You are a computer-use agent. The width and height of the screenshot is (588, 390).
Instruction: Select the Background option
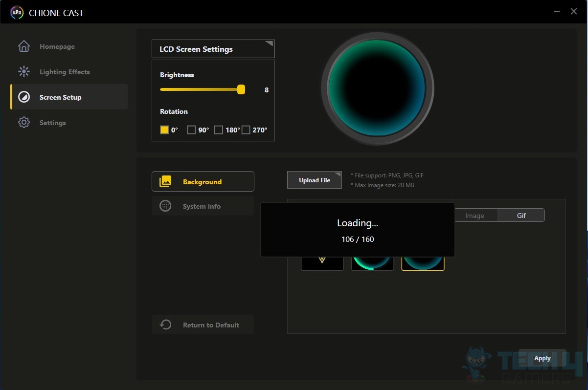[203, 181]
